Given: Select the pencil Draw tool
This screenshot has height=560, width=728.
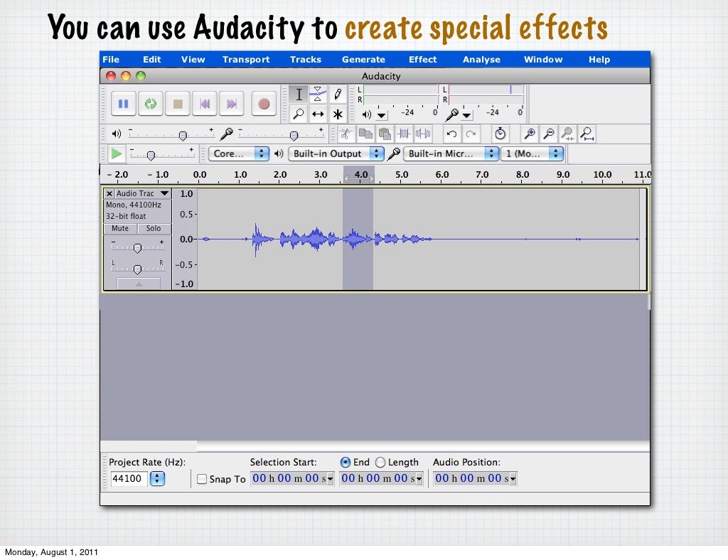Looking at the screenshot, I should [x=338, y=95].
